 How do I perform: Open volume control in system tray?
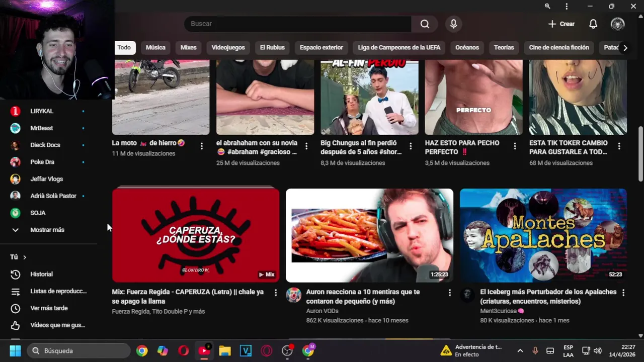click(x=597, y=350)
